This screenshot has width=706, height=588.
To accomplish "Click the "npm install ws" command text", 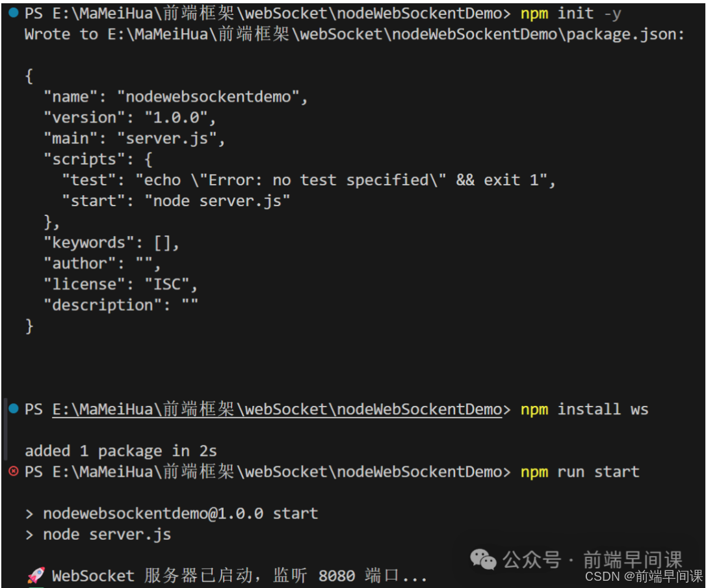I will pyautogui.click(x=584, y=409).
